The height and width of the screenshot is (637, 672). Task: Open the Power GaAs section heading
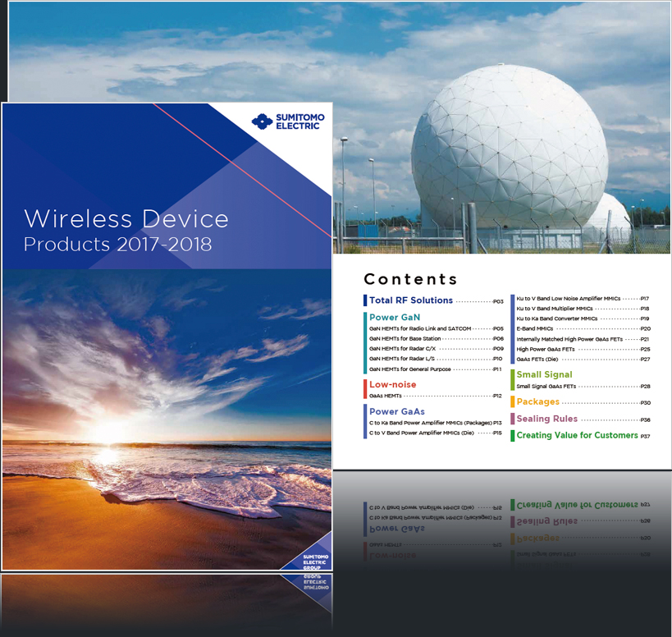pyautogui.click(x=397, y=411)
